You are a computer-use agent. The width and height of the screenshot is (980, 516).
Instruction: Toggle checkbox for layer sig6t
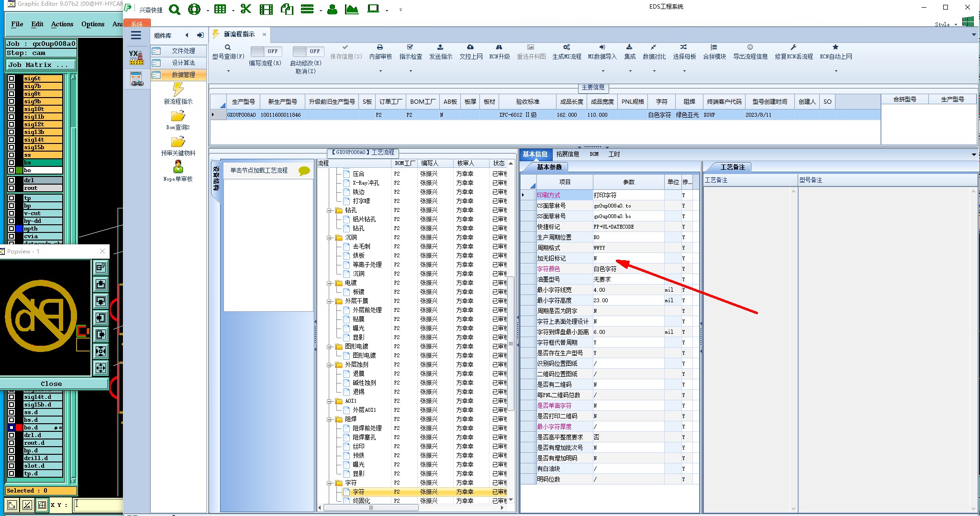pyautogui.click(x=11, y=78)
